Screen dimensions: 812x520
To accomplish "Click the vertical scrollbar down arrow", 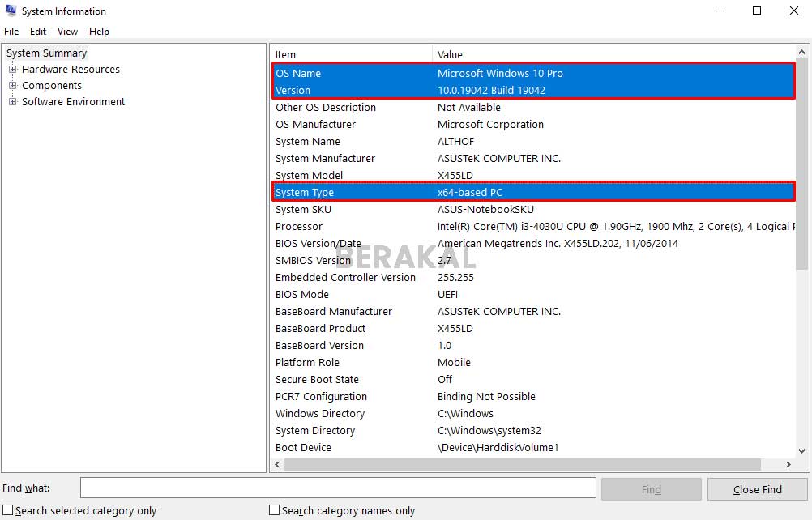I will [801, 450].
